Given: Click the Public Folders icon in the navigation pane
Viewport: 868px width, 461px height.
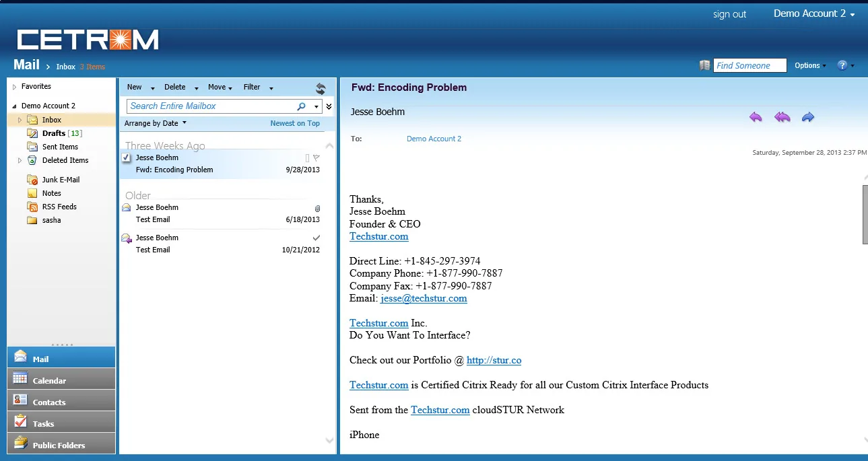Looking at the screenshot, I should [x=20, y=443].
